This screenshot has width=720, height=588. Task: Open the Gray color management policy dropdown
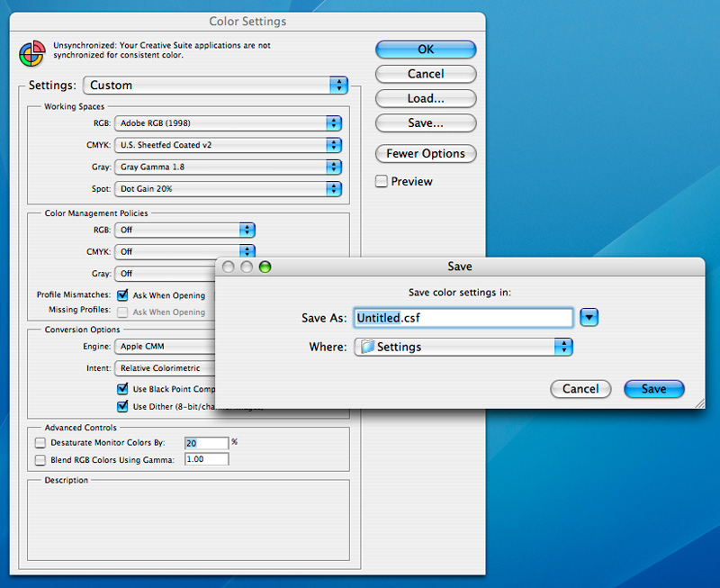pos(166,274)
